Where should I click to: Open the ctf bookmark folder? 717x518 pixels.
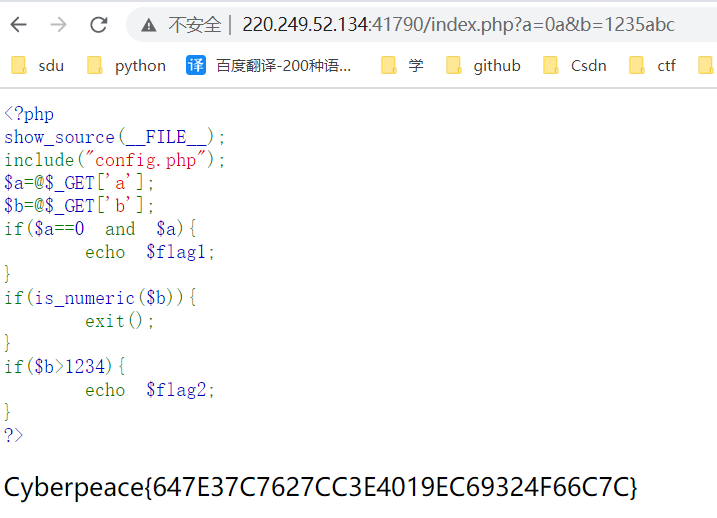pos(653,65)
